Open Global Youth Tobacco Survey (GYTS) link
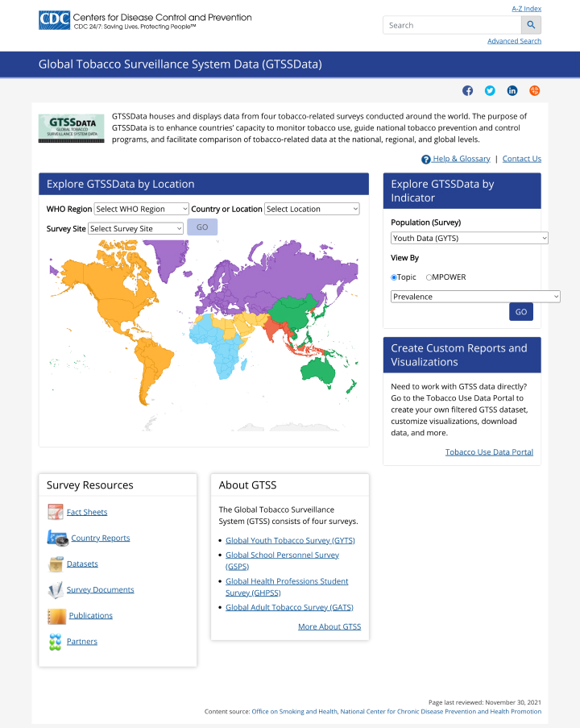580x728 pixels. pos(290,540)
